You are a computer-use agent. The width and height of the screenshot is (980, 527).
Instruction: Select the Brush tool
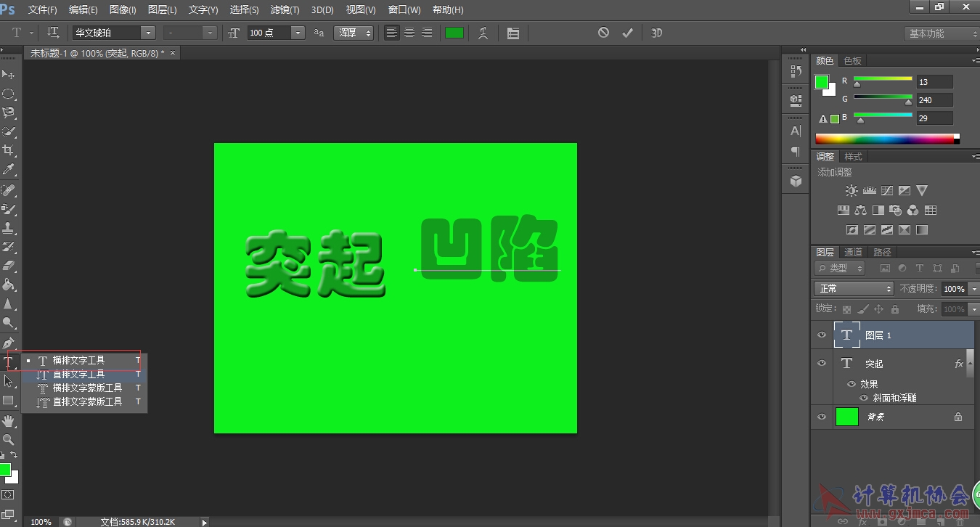click(x=9, y=209)
